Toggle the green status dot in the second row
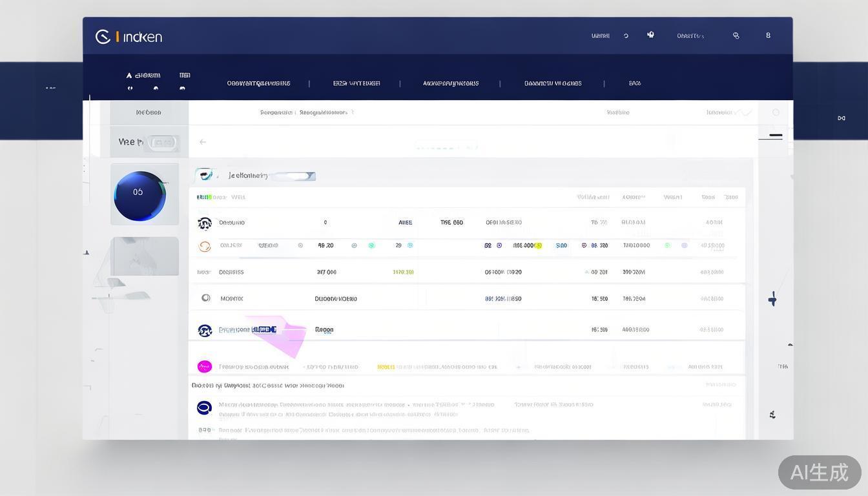 [369, 245]
